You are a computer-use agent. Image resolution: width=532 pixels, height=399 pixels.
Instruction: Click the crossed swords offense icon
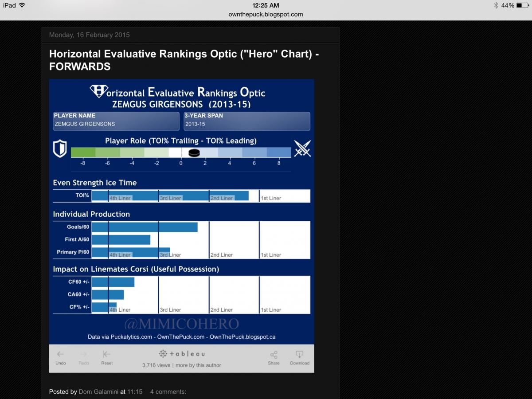[x=302, y=149]
